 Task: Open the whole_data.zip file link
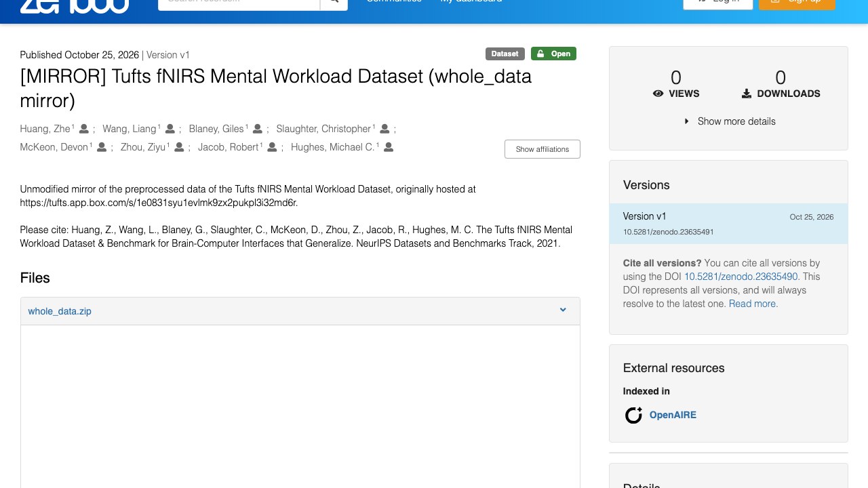(x=60, y=311)
